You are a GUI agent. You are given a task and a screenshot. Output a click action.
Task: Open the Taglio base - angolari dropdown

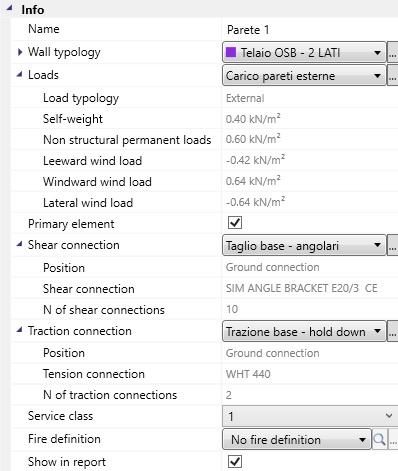click(304, 246)
